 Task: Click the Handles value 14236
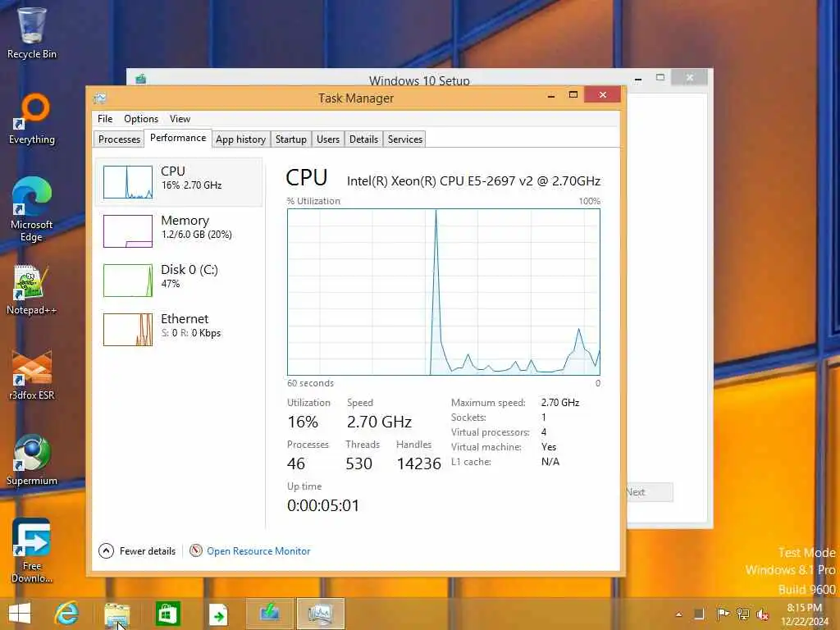(418, 463)
